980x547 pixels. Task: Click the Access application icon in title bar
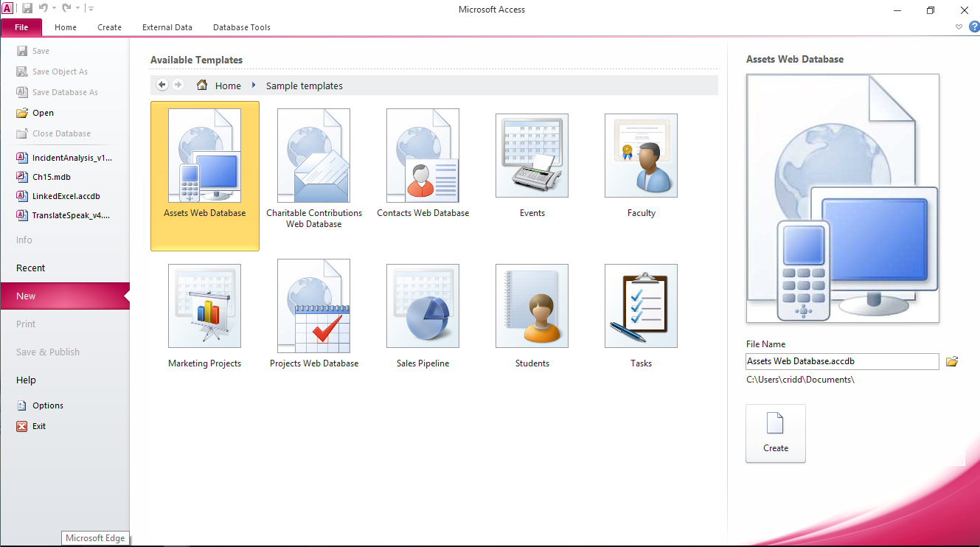7,8
